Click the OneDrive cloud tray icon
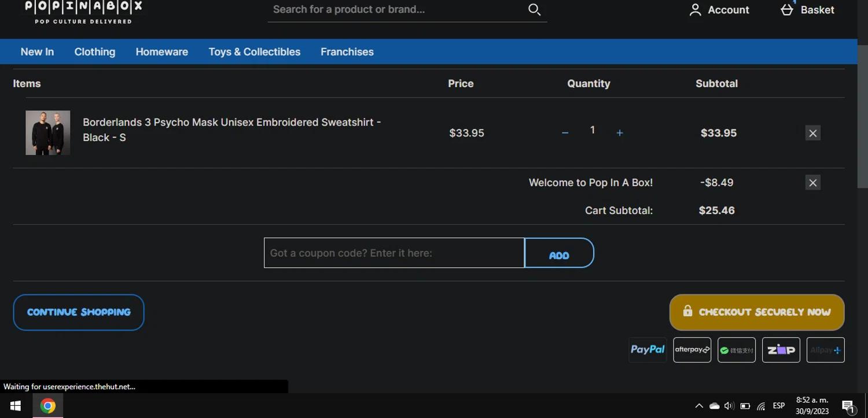The height and width of the screenshot is (418, 868). 715,406
